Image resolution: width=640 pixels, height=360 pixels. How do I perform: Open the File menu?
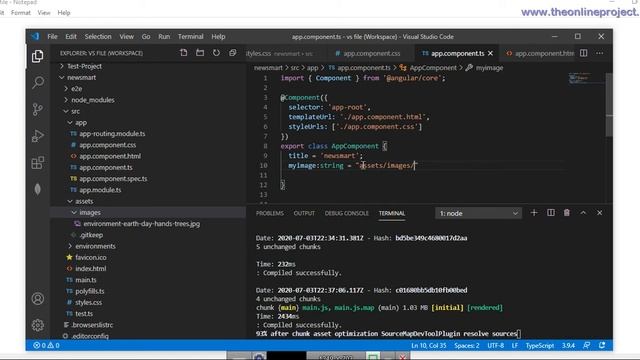52,36
